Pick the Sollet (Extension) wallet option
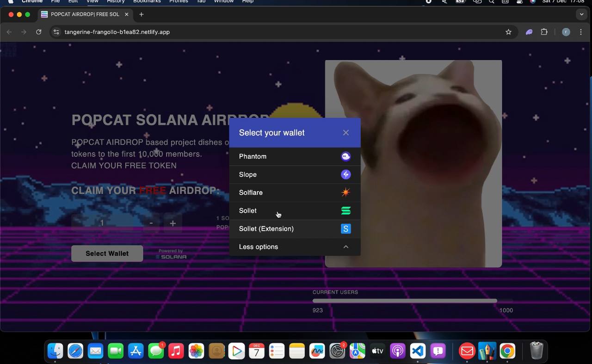The width and height of the screenshot is (592, 364). (x=295, y=228)
